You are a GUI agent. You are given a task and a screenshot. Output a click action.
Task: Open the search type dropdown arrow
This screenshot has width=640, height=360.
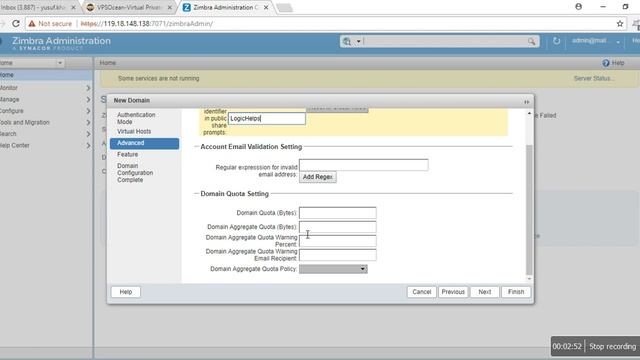pos(358,41)
